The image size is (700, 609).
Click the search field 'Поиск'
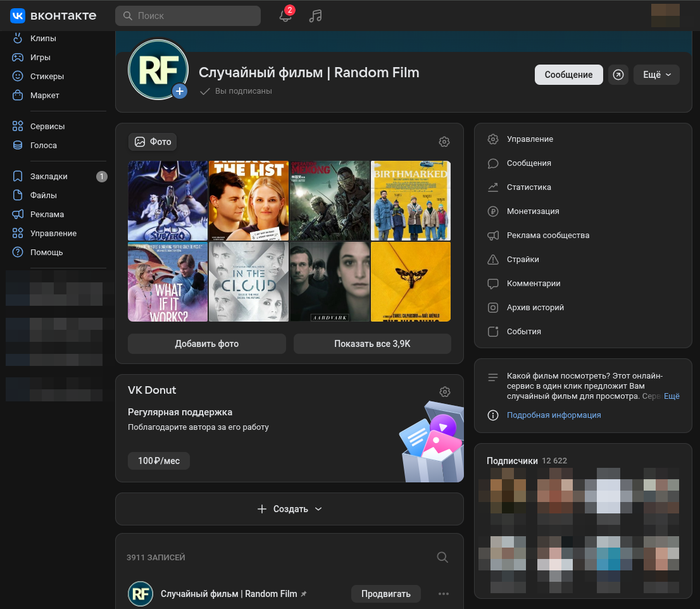pyautogui.click(x=188, y=16)
